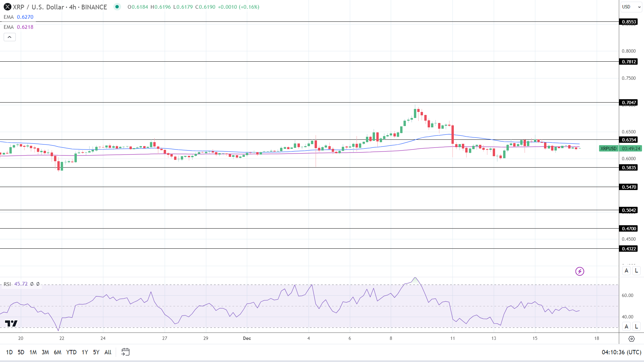The height and width of the screenshot is (362, 644).
Task: Click the 0.4700 horizontal line price label
Action: [629, 229]
